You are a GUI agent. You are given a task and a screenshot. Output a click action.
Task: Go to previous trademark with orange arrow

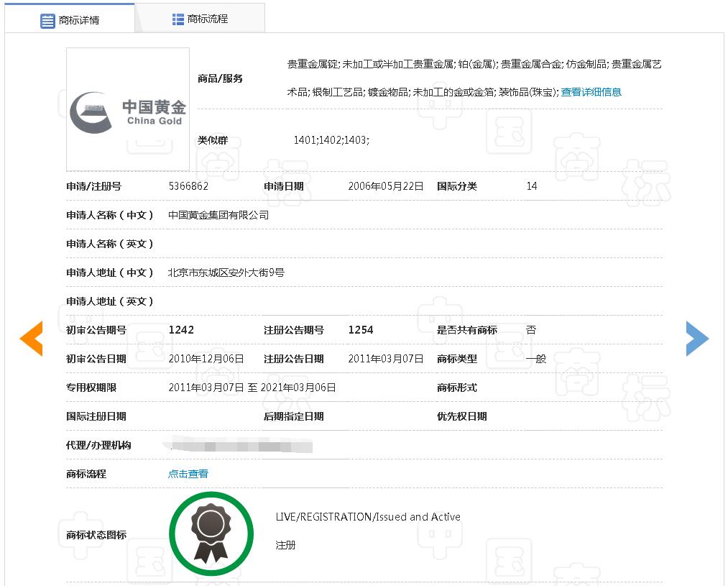tap(31, 339)
